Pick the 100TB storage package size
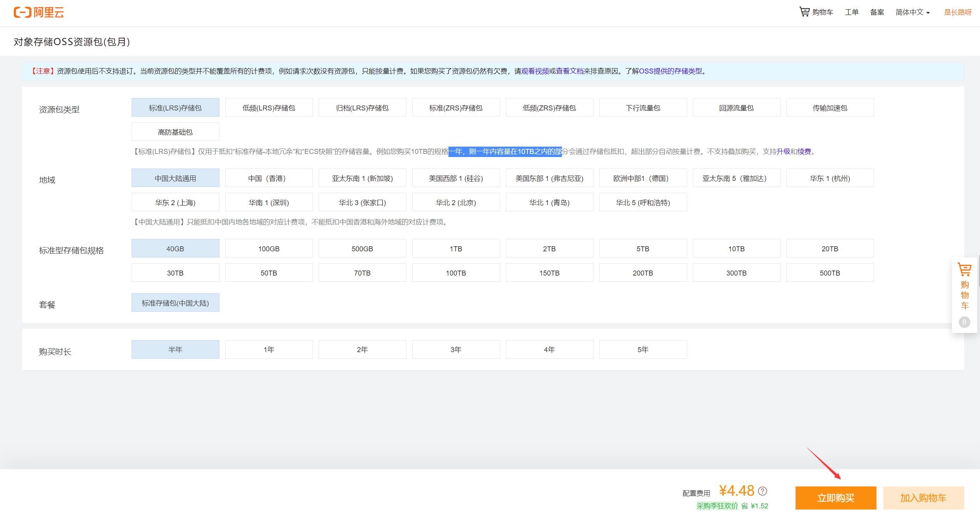Viewport: 980px width, 518px height. [x=456, y=273]
